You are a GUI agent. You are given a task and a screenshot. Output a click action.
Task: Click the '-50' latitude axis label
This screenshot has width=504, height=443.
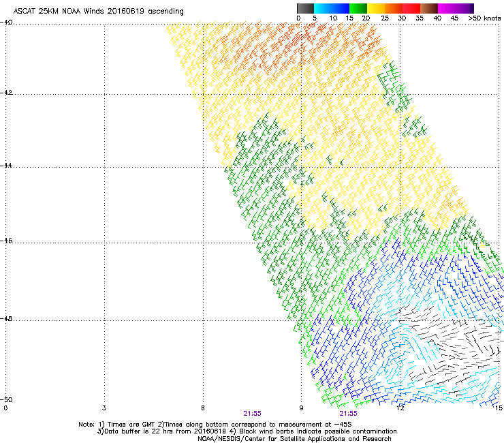click(x=6, y=399)
